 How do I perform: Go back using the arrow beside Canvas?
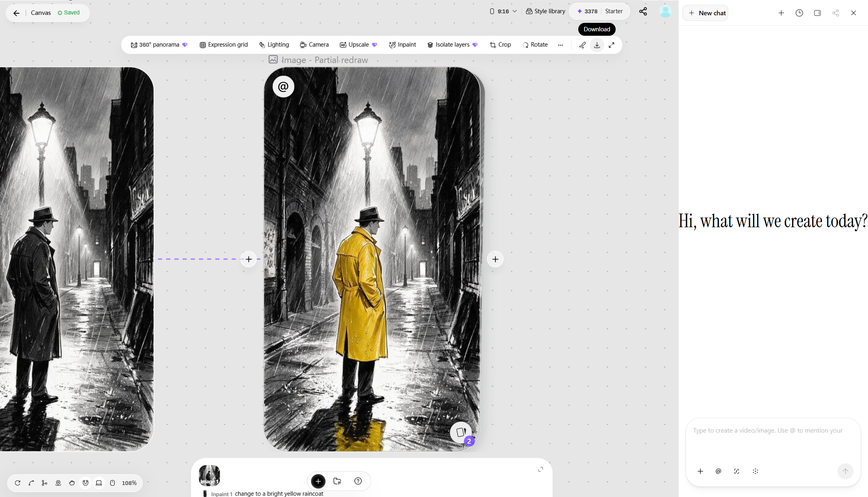tap(16, 13)
